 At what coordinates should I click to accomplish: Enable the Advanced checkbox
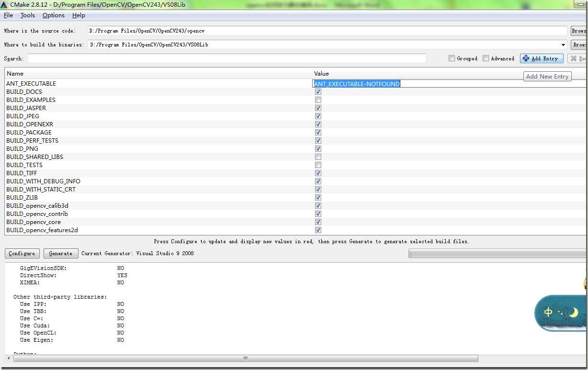(x=486, y=58)
